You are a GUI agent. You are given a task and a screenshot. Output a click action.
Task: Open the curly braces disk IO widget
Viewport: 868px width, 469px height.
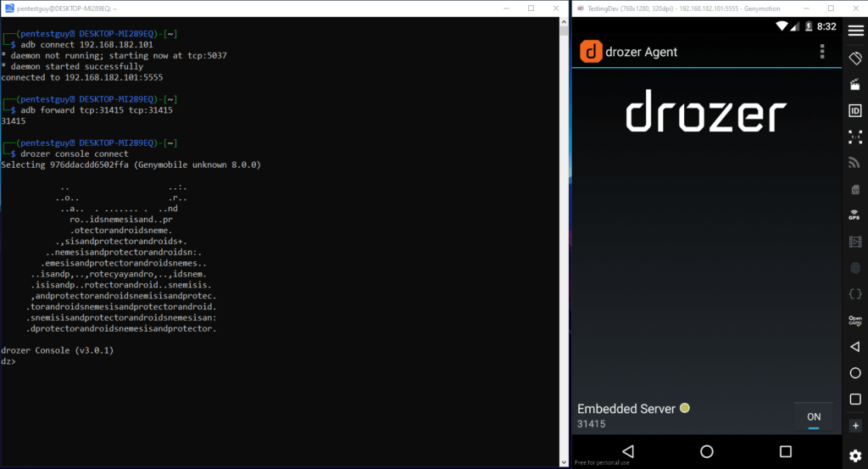855,294
